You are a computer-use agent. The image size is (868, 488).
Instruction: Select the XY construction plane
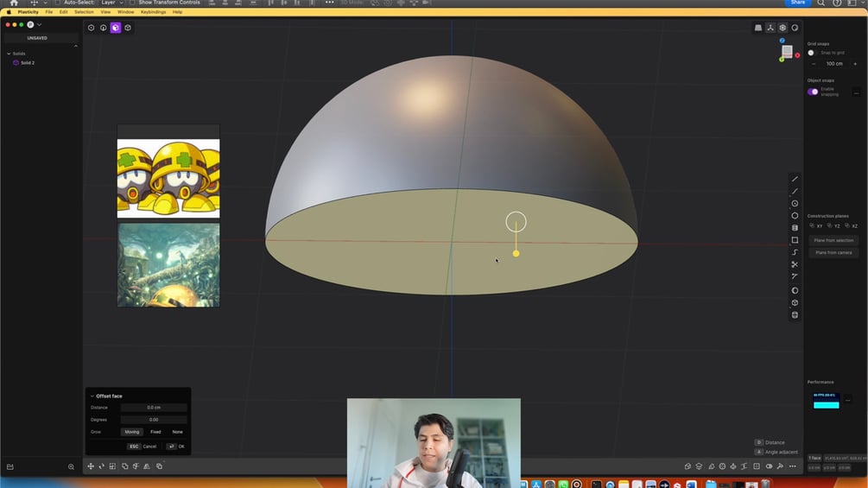click(x=816, y=225)
